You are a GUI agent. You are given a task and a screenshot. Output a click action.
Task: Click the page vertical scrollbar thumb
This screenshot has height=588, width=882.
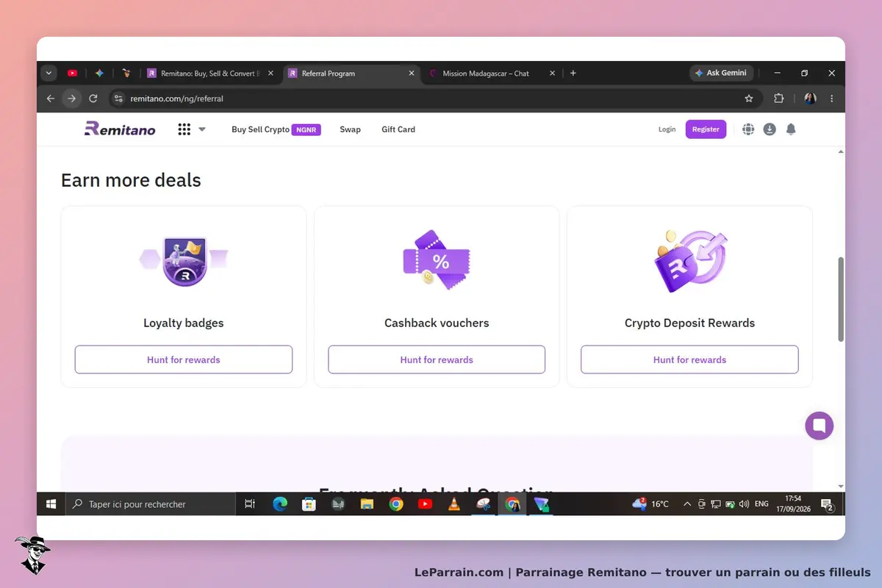(x=841, y=299)
